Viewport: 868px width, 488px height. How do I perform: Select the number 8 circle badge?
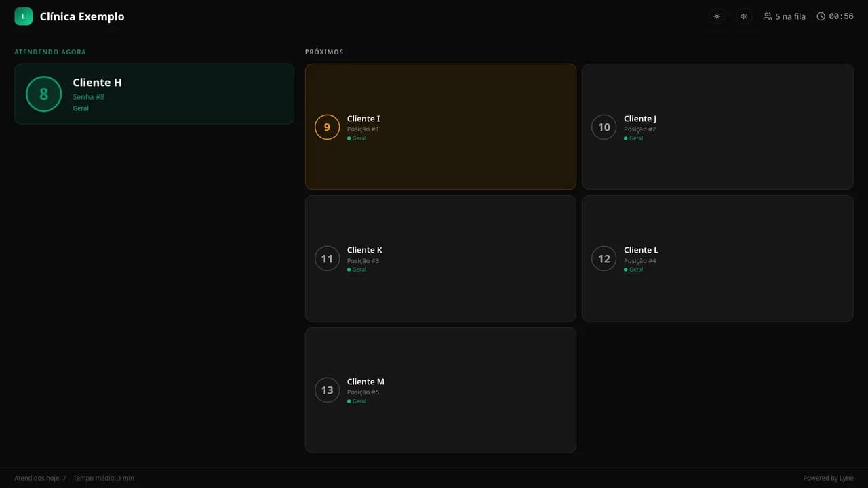pos(44,94)
